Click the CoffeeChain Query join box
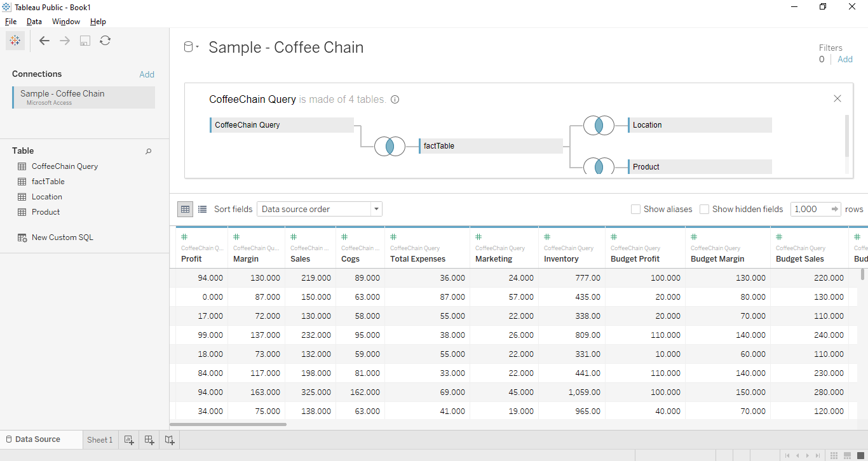Viewport: 868px width, 461px height. (281, 125)
